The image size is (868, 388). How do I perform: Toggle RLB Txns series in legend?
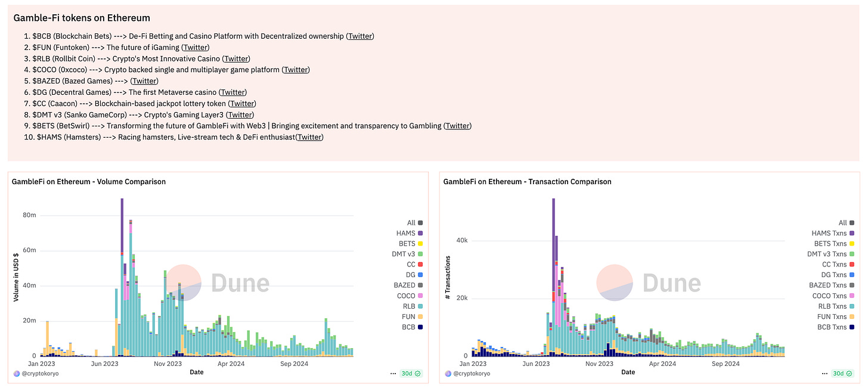[x=838, y=306]
